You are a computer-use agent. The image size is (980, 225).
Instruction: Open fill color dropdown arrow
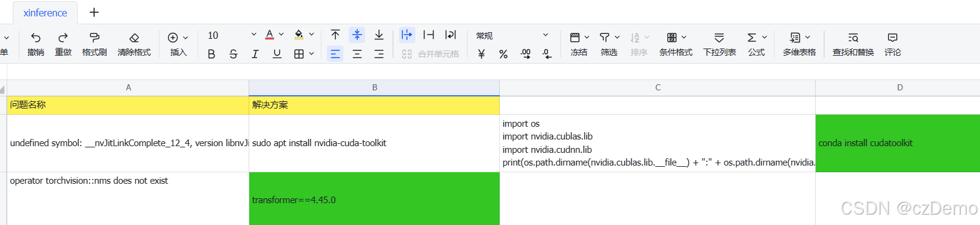pos(312,35)
